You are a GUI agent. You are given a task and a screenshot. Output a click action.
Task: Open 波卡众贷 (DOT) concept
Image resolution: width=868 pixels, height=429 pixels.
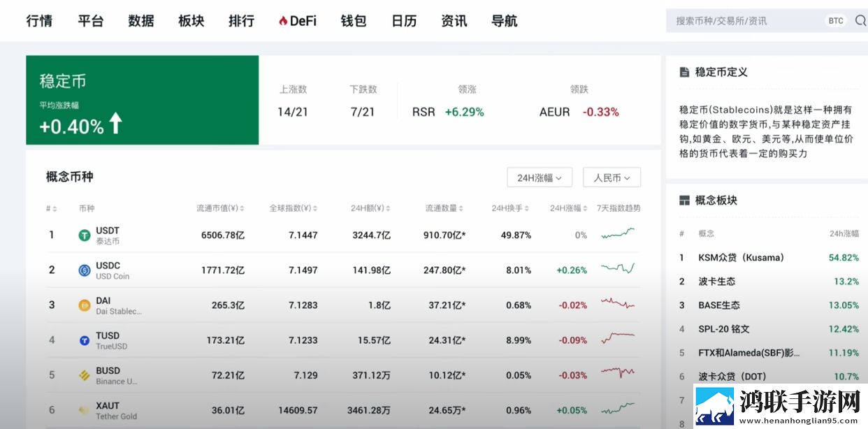pos(732,377)
